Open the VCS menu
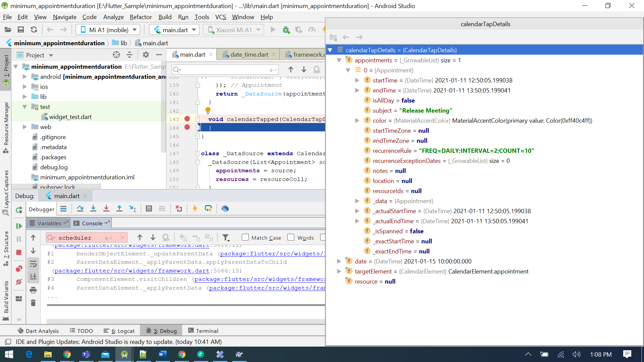 click(220, 17)
